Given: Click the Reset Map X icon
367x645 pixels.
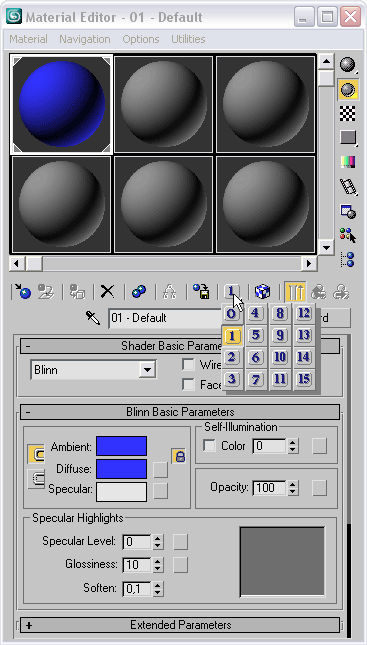Looking at the screenshot, I should pos(107,292).
